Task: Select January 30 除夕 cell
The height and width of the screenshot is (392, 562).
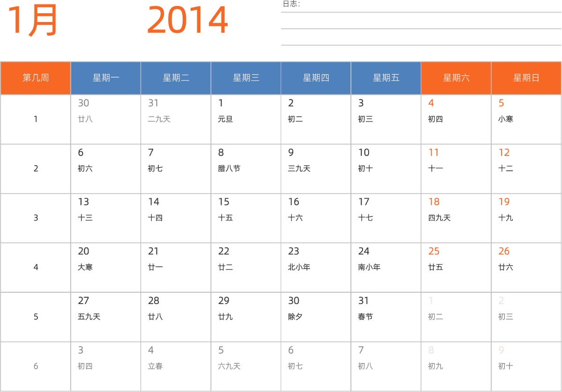Action: 316,317
